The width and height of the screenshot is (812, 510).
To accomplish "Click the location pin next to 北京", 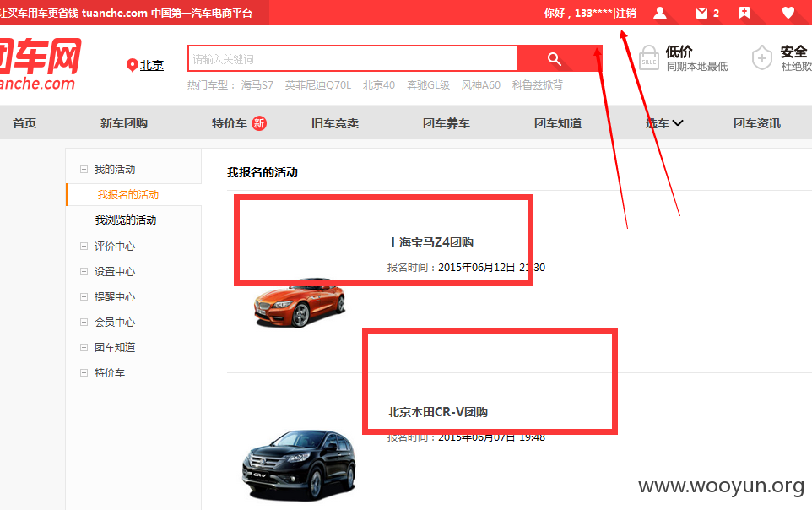I will 132,65.
